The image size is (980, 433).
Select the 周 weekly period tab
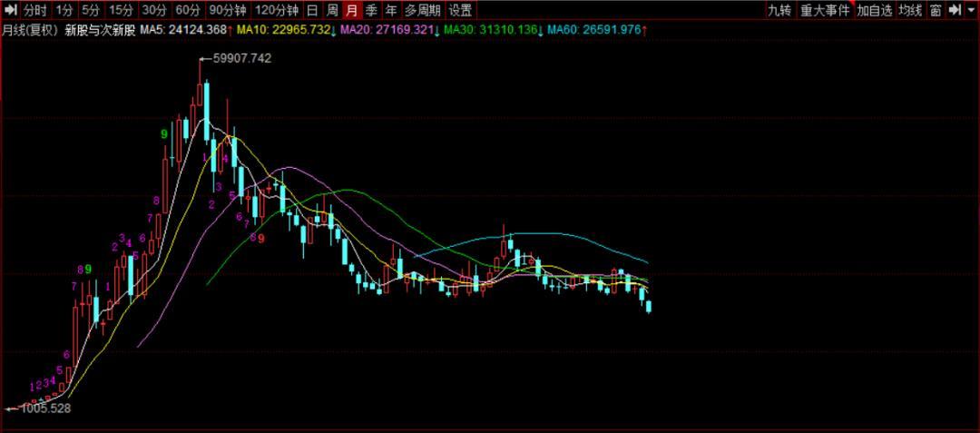[331, 11]
